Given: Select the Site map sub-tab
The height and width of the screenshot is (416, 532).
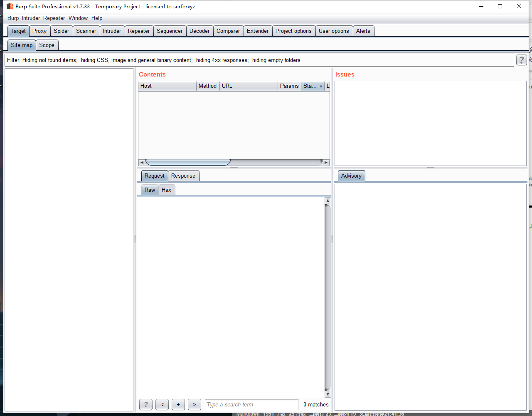Looking at the screenshot, I should (x=22, y=45).
